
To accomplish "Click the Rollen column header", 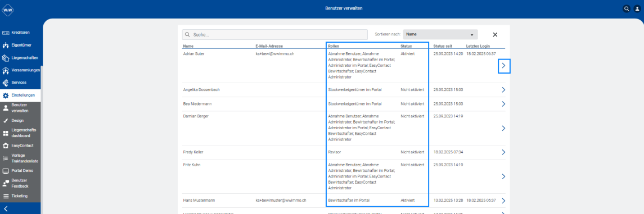I will pyautogui.click(x=334, y=46).
